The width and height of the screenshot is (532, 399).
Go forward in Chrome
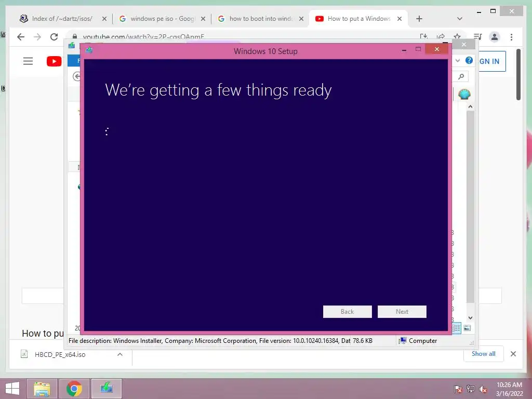tap(37, 37)
